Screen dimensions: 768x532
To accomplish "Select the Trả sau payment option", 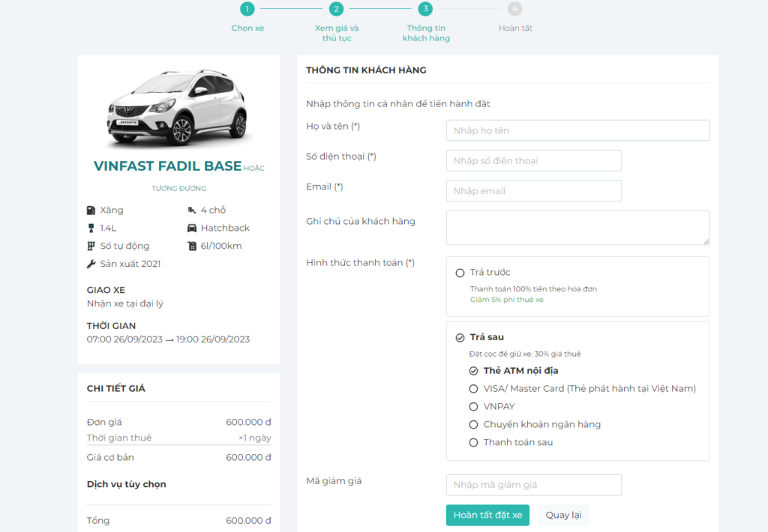I will pos(460,338).
